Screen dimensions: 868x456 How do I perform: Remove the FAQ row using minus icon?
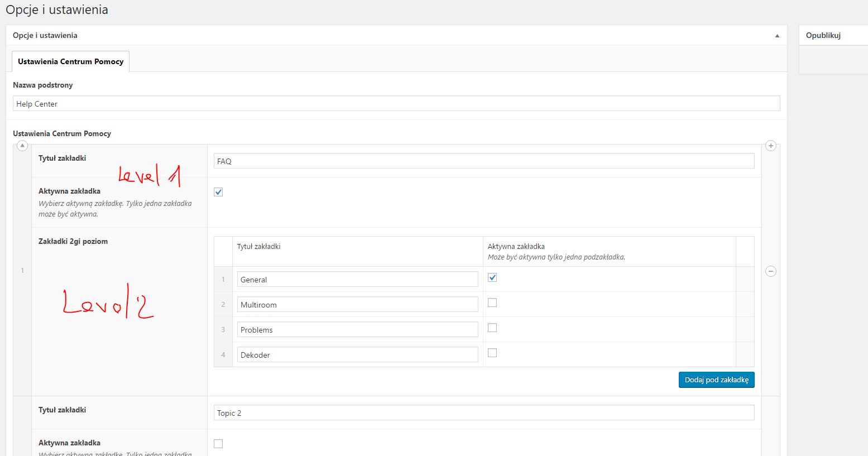(770, 271)
